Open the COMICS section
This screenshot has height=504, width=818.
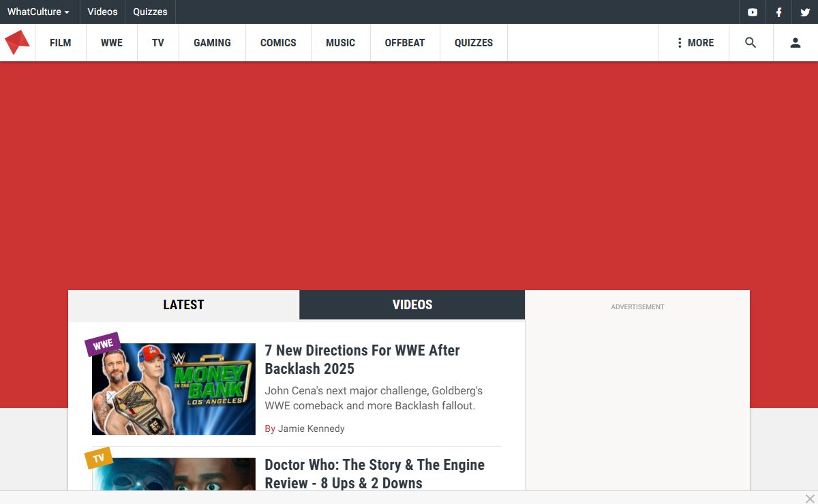(x=278, y=42)
